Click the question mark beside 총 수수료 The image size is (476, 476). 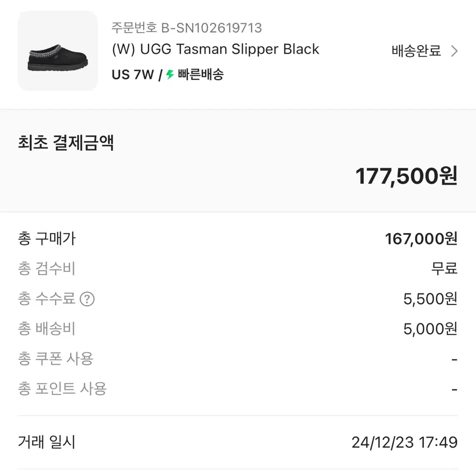87,299
